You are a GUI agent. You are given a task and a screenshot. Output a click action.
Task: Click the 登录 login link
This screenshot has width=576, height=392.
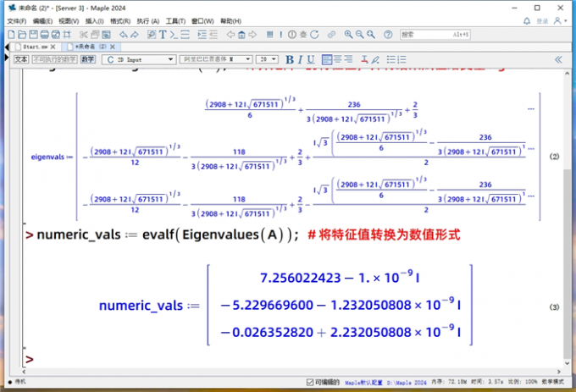pos(542,20)
